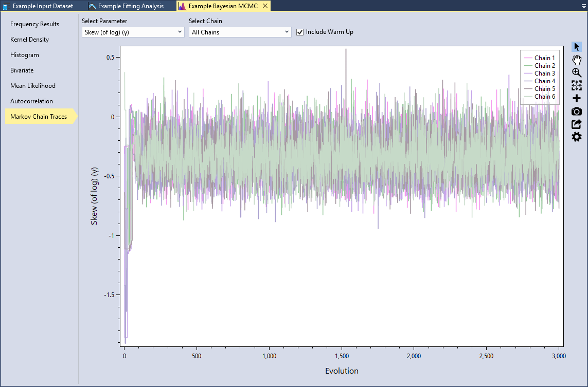Open plot settings via the gear icon

pyautogui.click(x=576, y=137)
